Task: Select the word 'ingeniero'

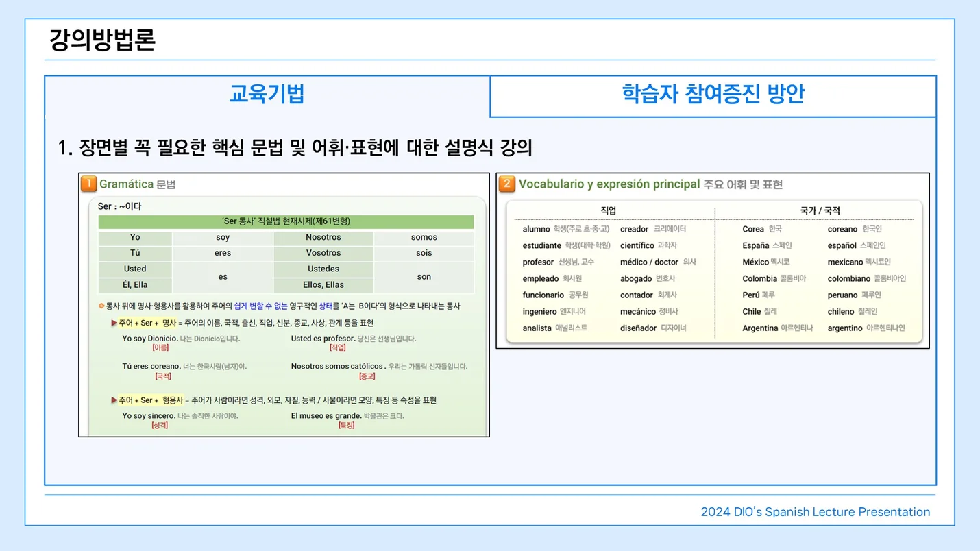Action: click(539, 311)
